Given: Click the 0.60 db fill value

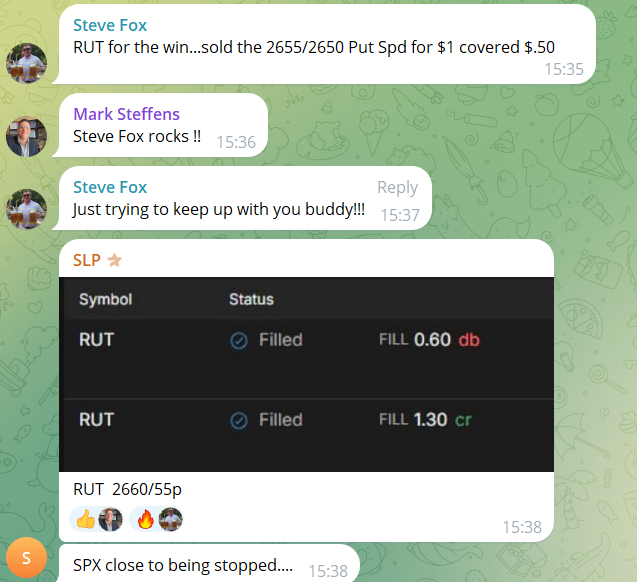Looking at the screenshot, I should [x=446, y=340].
